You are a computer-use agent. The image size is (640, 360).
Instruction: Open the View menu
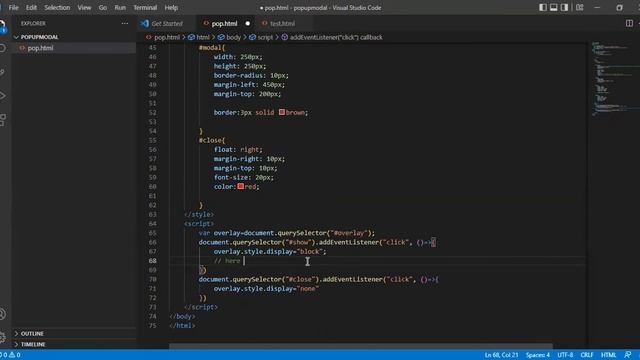84,7
